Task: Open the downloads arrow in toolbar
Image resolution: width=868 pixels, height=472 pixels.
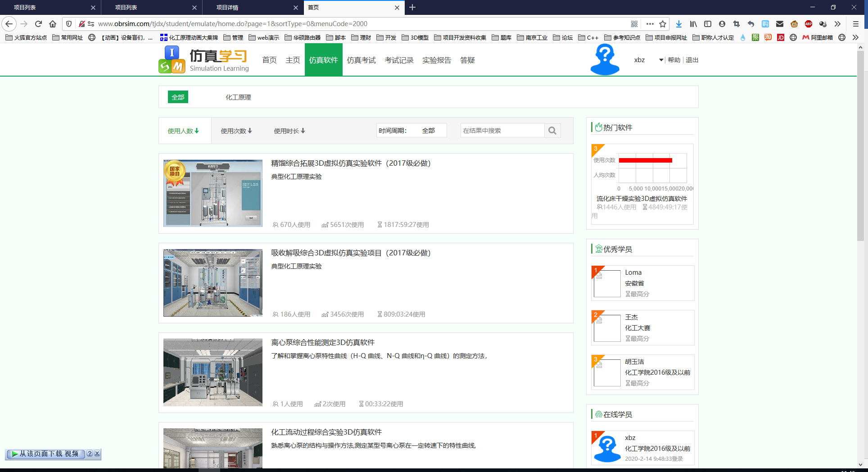Action: [678, 24]
